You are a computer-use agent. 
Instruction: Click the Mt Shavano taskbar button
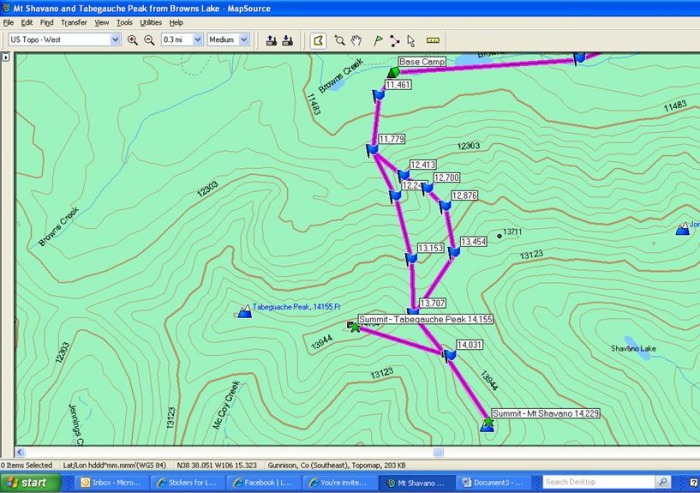417,483
